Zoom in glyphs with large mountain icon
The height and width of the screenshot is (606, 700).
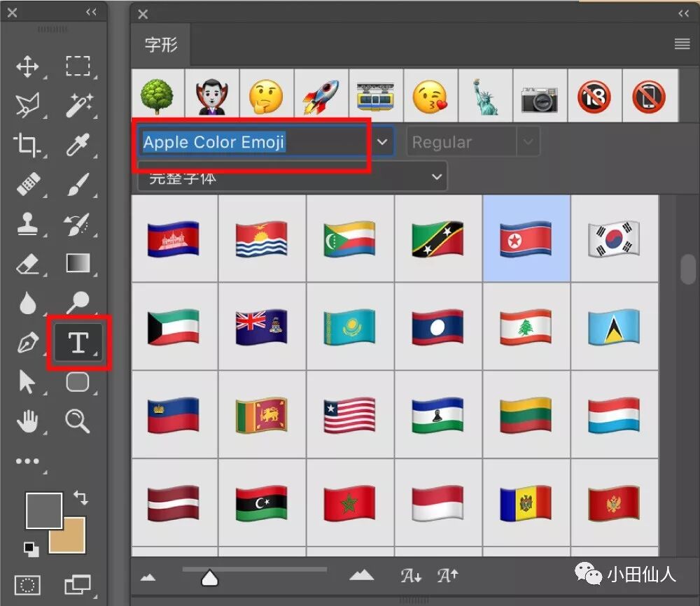tap(362, 575)
